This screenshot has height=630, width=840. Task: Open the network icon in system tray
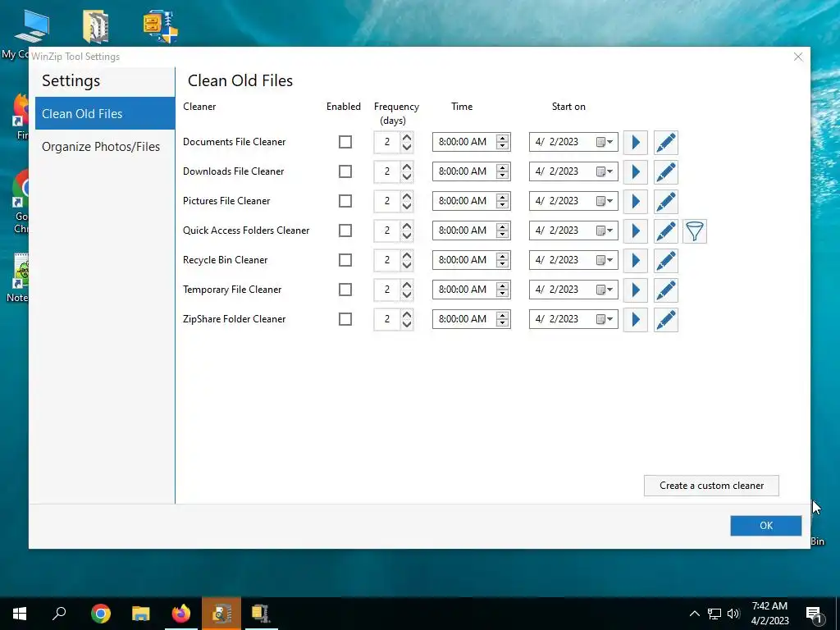714,614
